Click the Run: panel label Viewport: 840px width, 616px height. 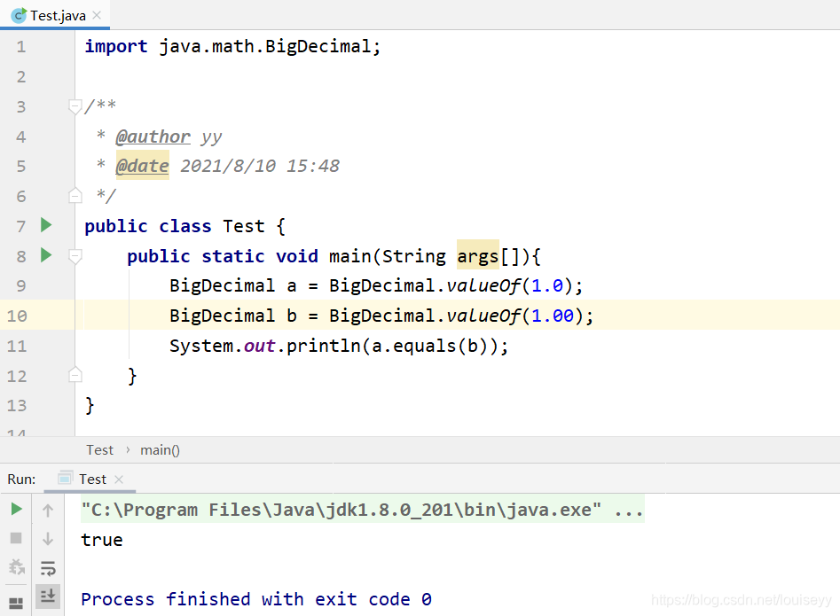(21, 479)
